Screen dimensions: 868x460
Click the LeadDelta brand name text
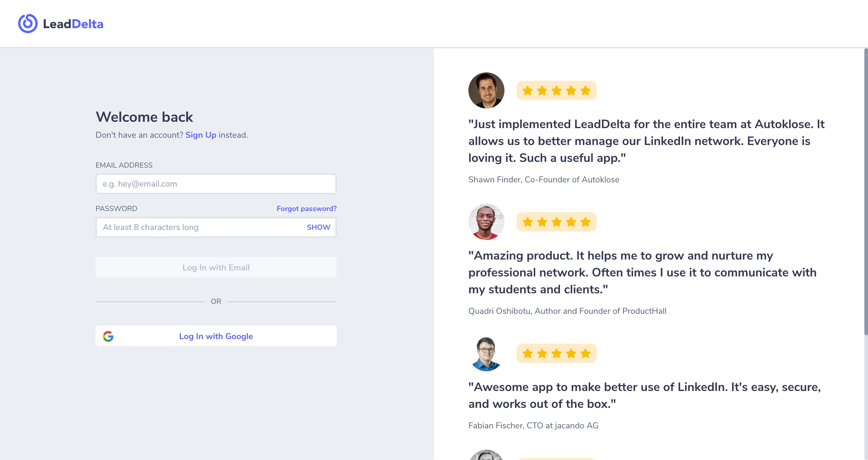click(x=73, y=24)
